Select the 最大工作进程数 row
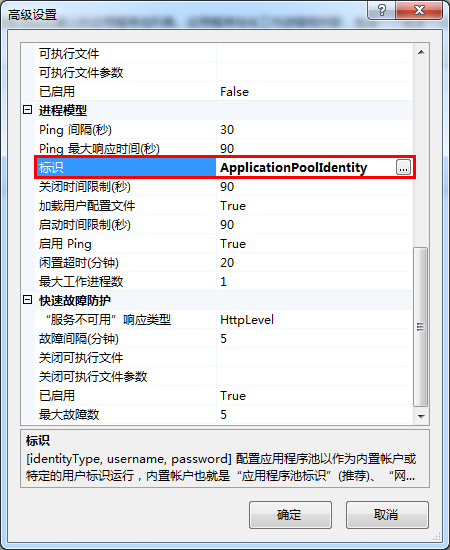Viewport: 450px width, 550px height. (224, 282)
